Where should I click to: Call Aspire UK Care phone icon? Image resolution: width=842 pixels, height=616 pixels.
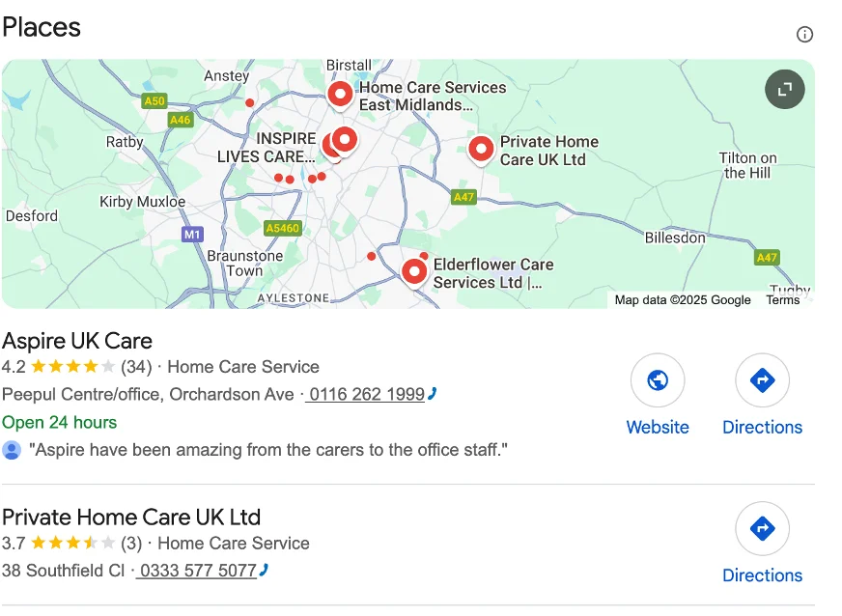tap(432, 394)
